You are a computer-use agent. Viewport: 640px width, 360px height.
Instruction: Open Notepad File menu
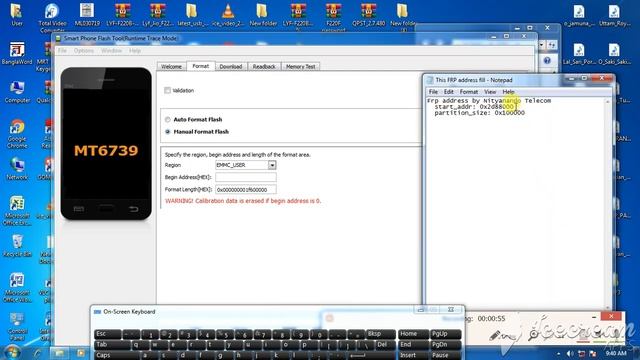click(433, 92)
